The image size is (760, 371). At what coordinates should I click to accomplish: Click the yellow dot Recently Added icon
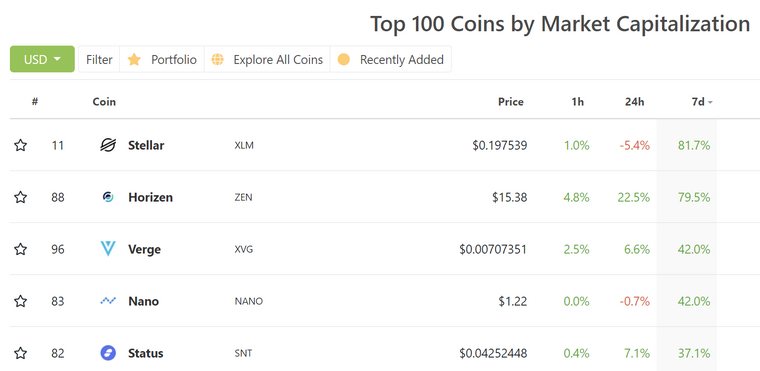[x=344, y=60]
